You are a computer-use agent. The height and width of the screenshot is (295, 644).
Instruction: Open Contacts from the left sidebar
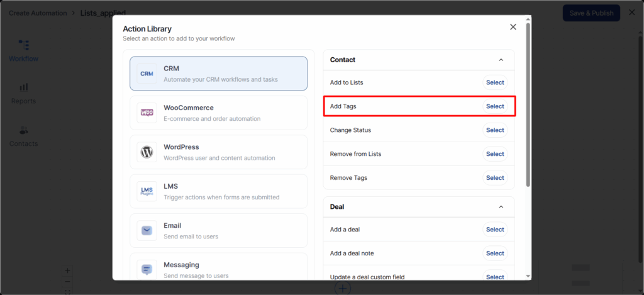click(23, 136)
